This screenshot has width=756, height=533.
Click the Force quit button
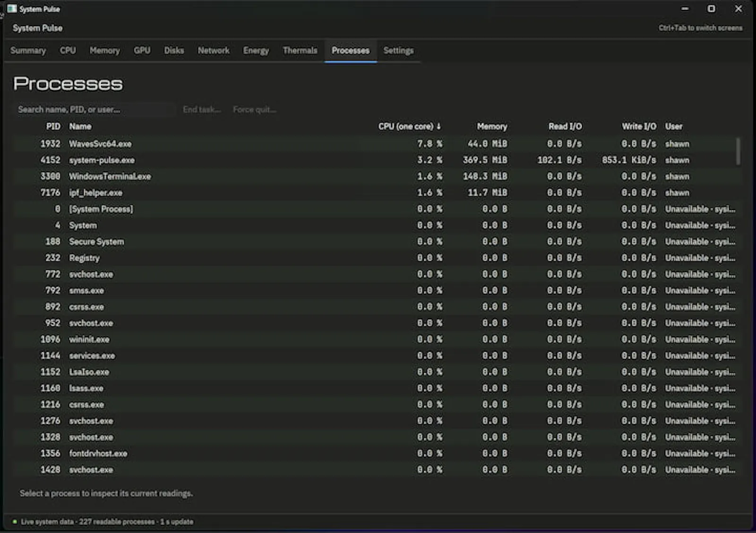tap(255, 110)
